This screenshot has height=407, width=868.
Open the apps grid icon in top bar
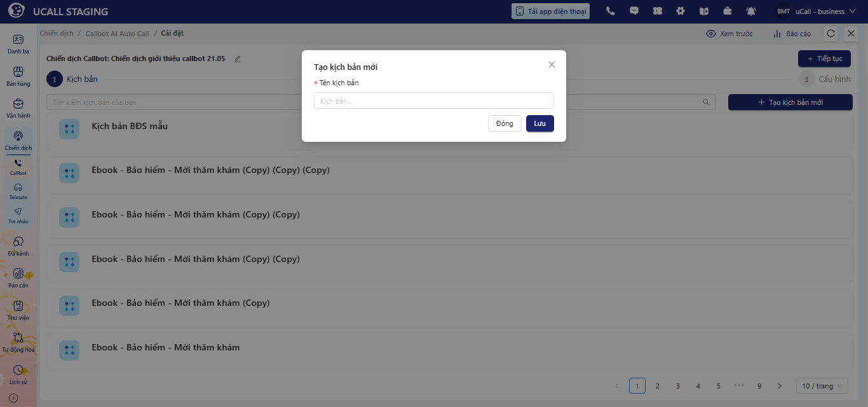[658, 11]
